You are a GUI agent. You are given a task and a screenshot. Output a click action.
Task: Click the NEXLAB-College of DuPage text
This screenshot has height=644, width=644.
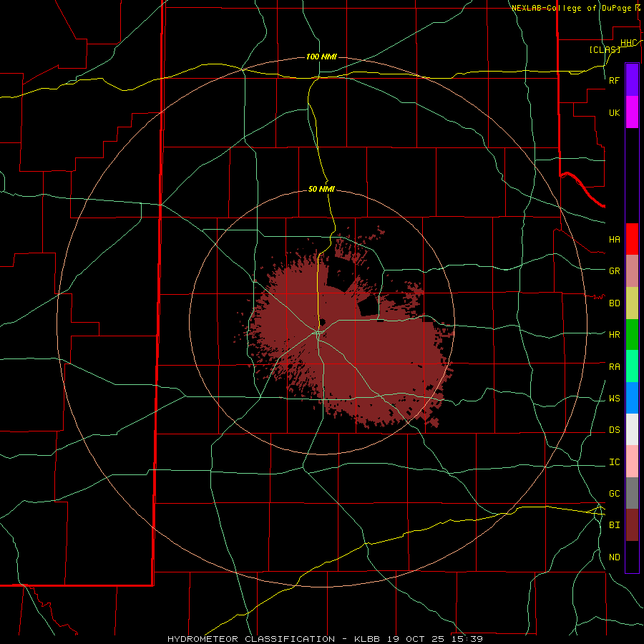click(x=571, y=8)
